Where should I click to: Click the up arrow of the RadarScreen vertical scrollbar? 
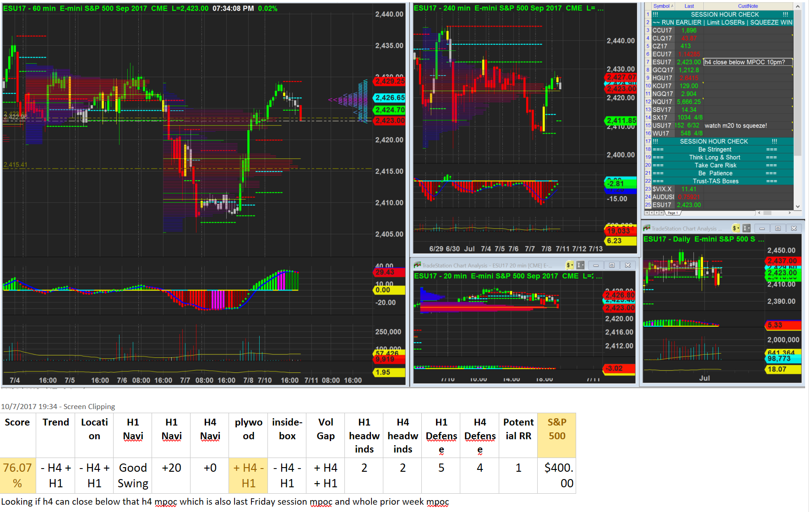(x=797, y=6)
